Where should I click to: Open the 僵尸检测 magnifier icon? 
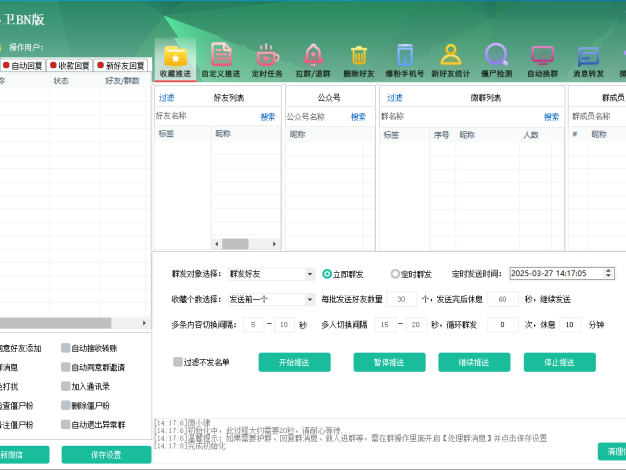[496, 60]
